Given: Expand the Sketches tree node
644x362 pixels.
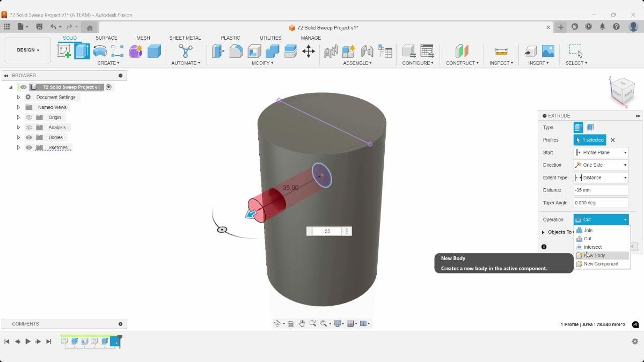Looking at the screenshot, I should [x=18, y=147].
